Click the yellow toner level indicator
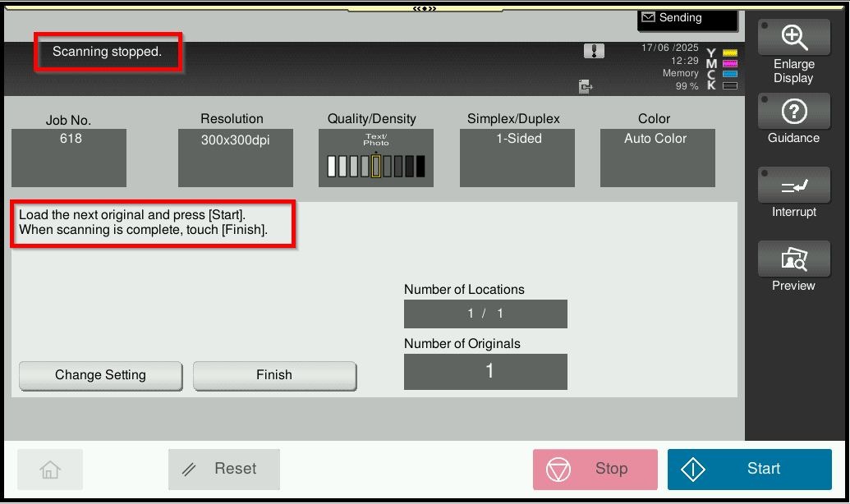 [729, 53]
